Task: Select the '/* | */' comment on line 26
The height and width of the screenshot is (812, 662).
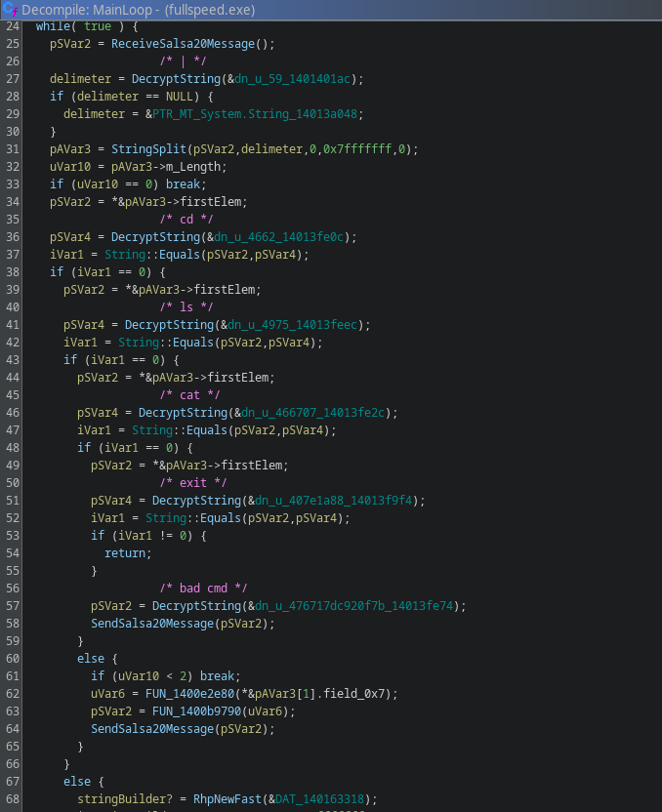Action: point(183,61)
